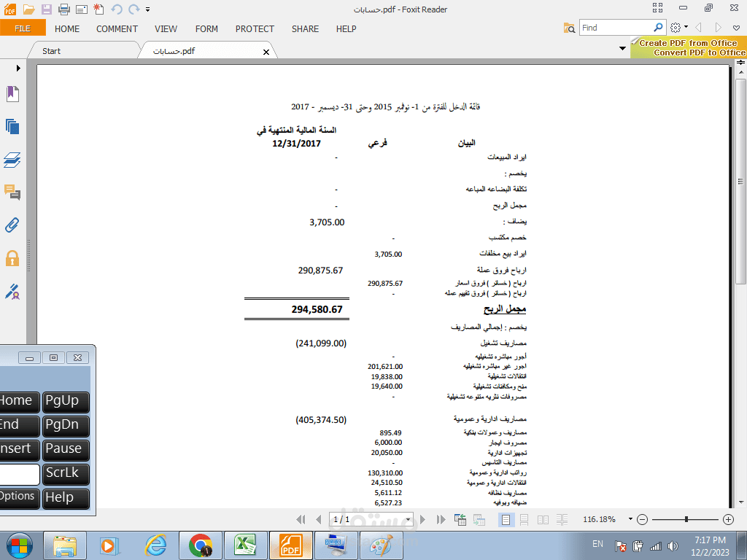
Task: Open the Bookmarks panel
Action: pos(12,94)
